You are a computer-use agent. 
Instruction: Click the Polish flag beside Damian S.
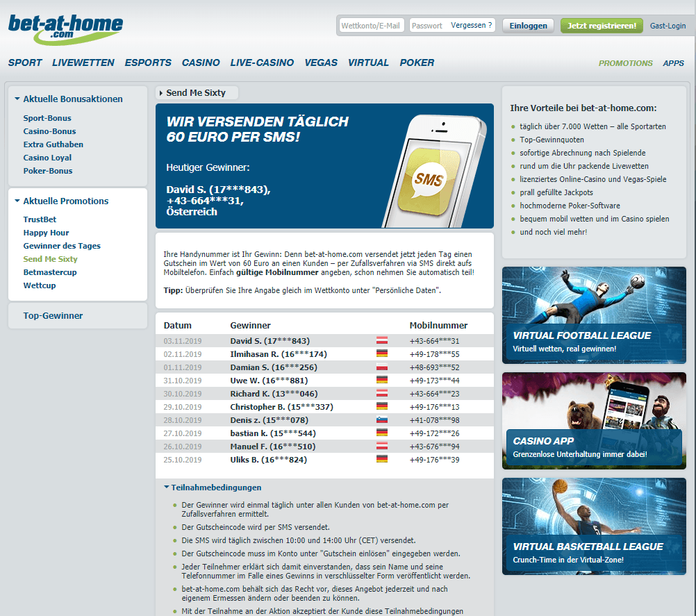click(x=382, y=367)
